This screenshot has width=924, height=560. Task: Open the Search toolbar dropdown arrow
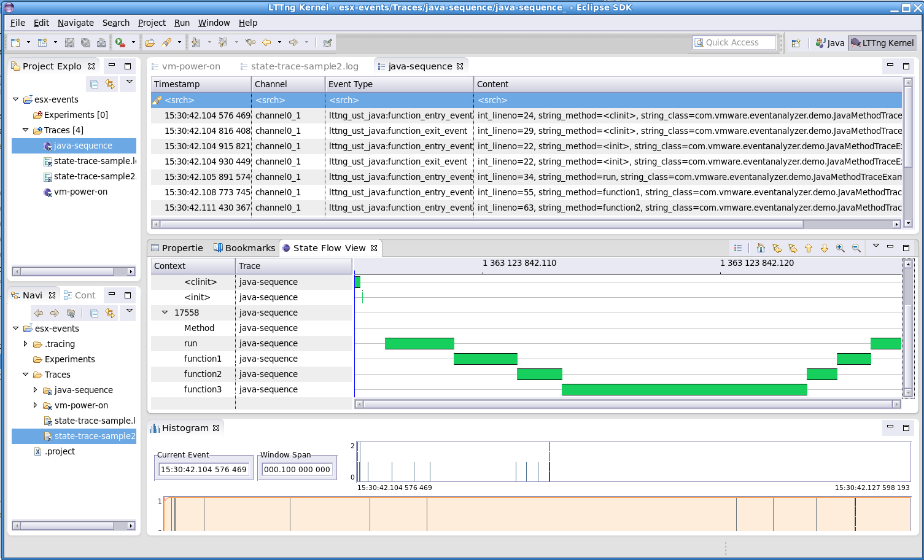(x=179, y=42)
